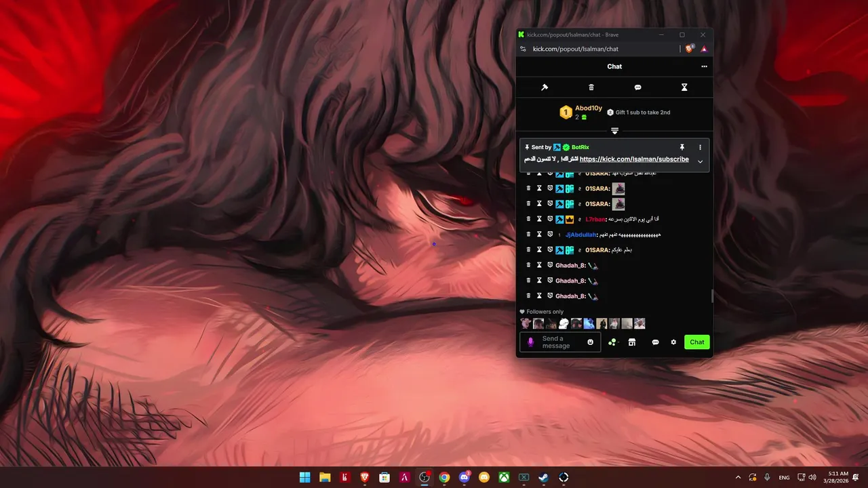Image resolution: width=868 pixels, height=488 pixels.
Task: Open Discord from the taskbar
Action: (x=465, y=477)
